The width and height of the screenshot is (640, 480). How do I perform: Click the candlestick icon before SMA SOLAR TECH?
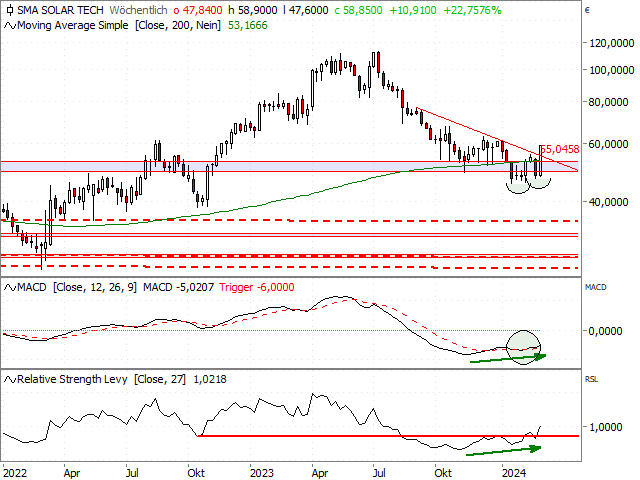coord(10,10)
